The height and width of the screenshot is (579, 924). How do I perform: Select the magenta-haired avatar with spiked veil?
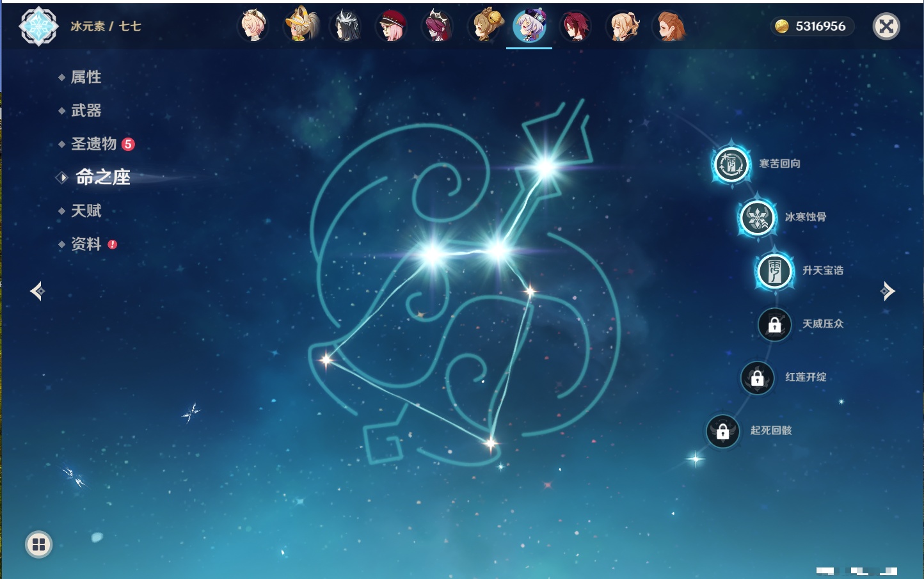[438, 26]
